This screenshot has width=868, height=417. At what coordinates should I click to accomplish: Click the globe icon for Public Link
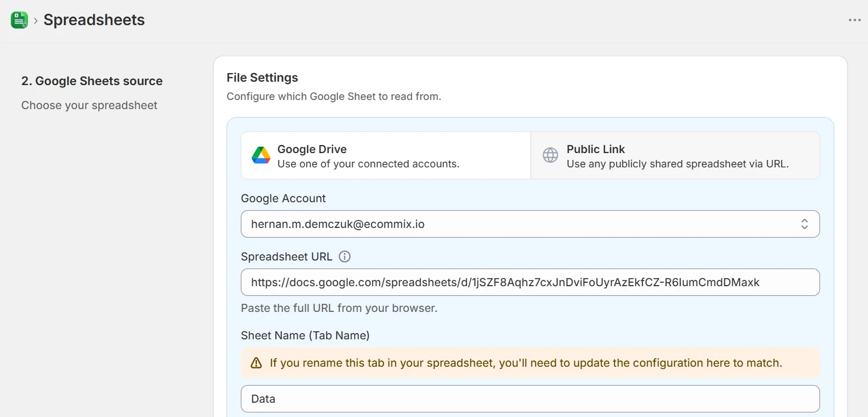[550, 155]
